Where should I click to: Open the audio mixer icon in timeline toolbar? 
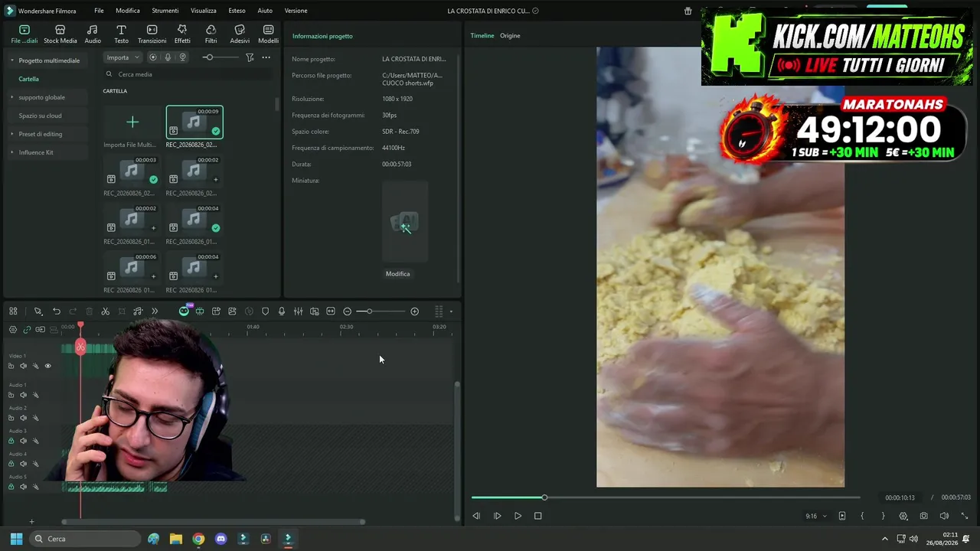[x=298, y=311]
